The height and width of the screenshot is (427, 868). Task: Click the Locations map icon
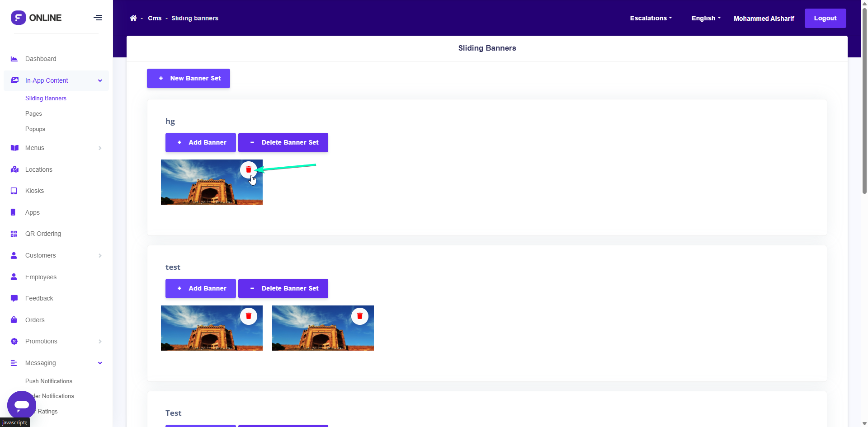coord(14,169)
